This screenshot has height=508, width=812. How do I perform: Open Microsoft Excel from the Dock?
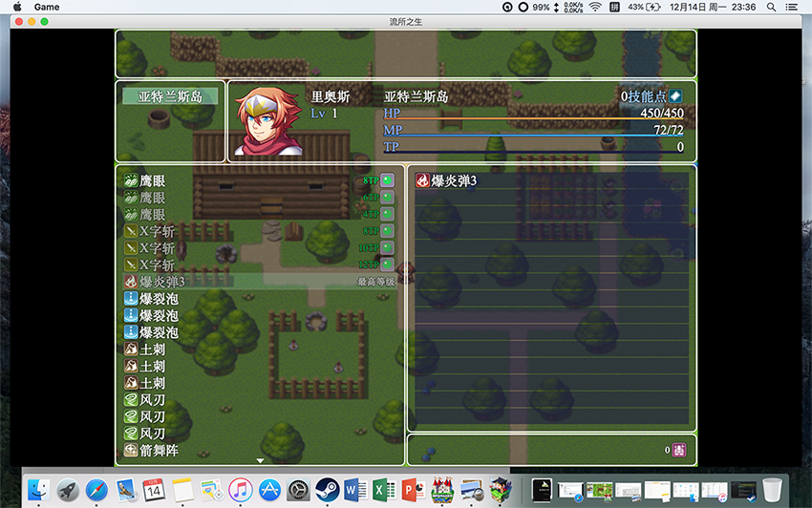click(x=384, y=489)
